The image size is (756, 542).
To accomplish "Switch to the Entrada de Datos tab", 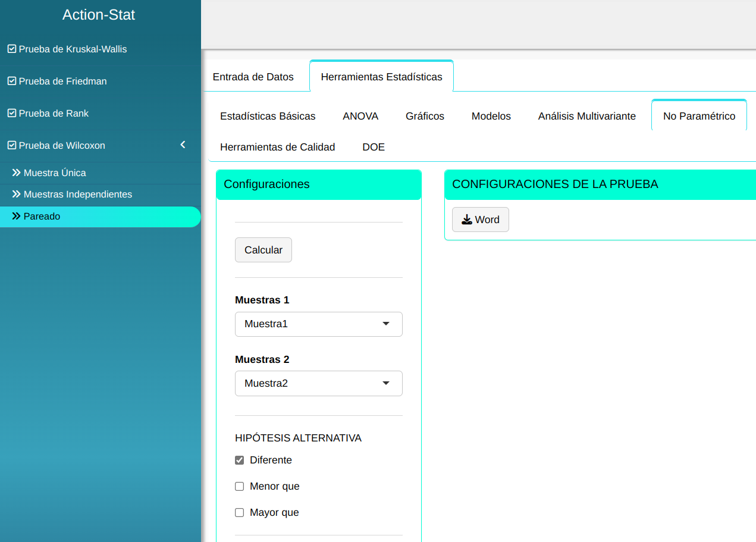I will [253, 77].
